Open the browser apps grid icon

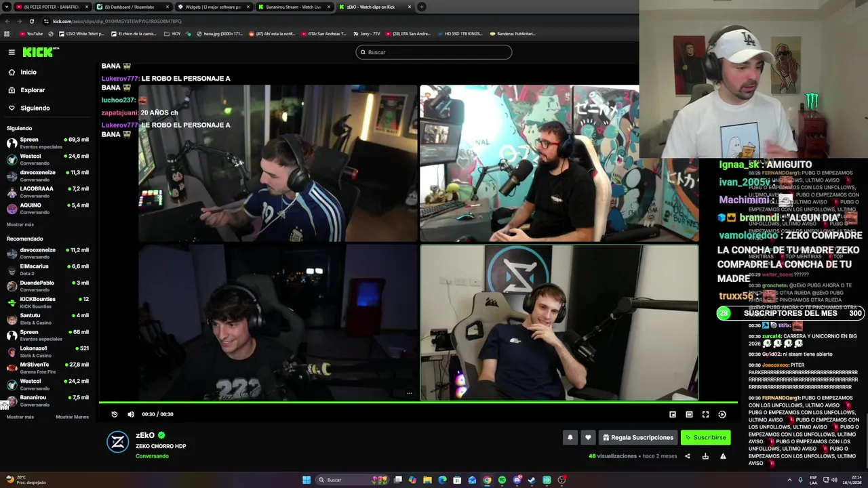(x=7, y=33)
